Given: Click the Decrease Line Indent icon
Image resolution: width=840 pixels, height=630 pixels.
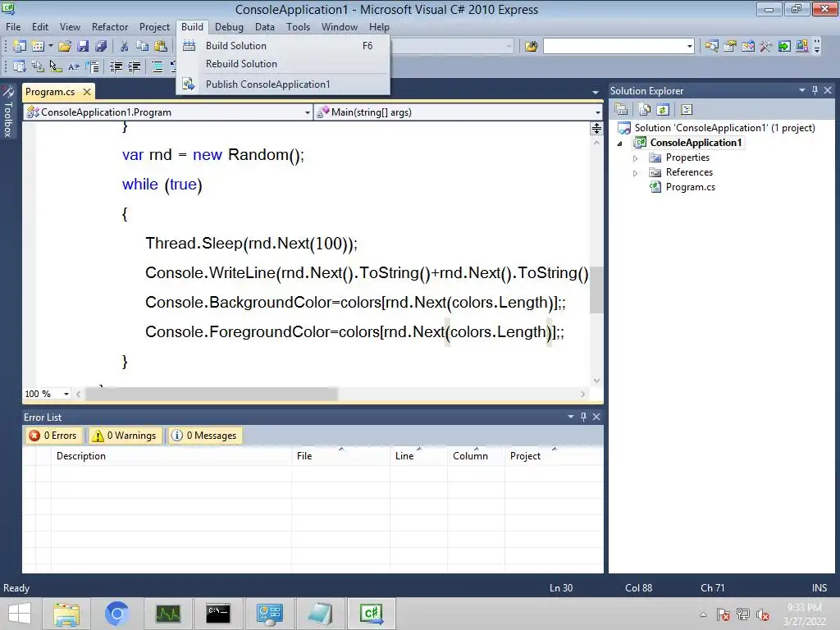Looking at the screenshot, I should tap(116, 67).
